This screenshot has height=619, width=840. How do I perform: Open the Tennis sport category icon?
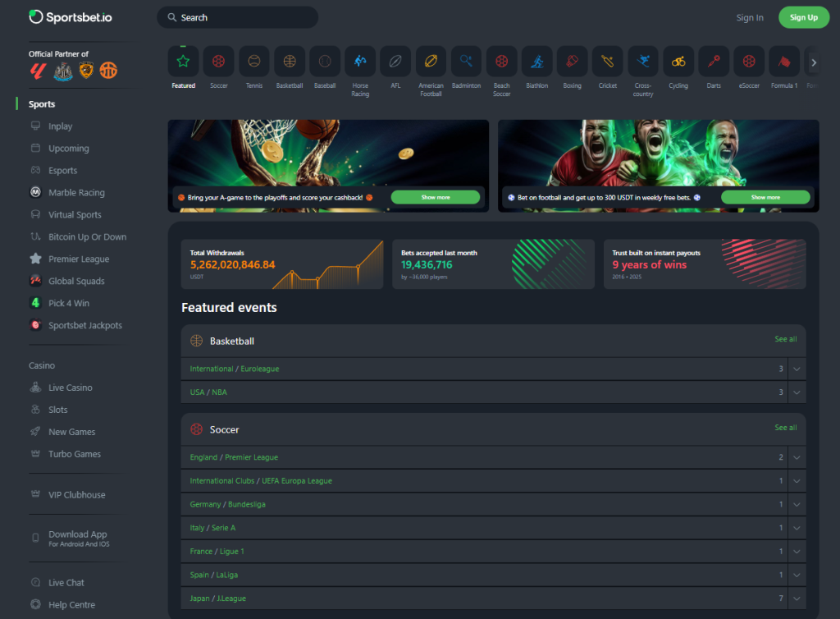254,62
